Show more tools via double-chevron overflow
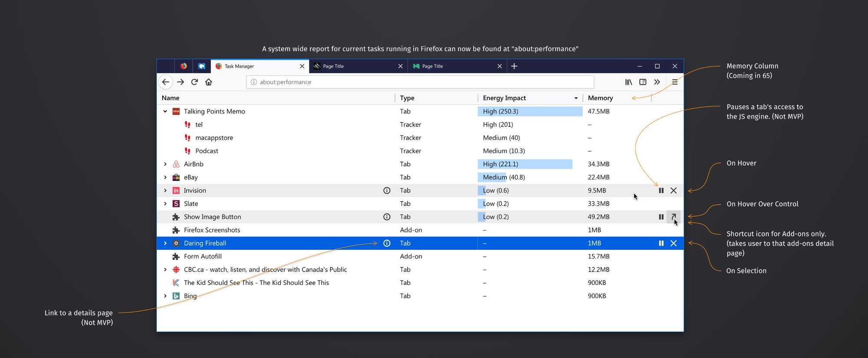Screen dimensions: 868x358 (657, 82)
